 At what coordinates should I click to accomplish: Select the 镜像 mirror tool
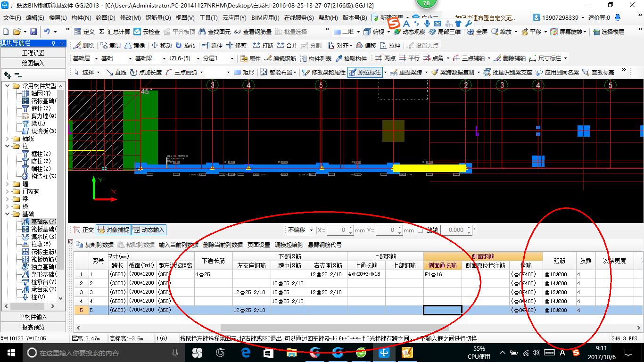(x=135, y=46)
